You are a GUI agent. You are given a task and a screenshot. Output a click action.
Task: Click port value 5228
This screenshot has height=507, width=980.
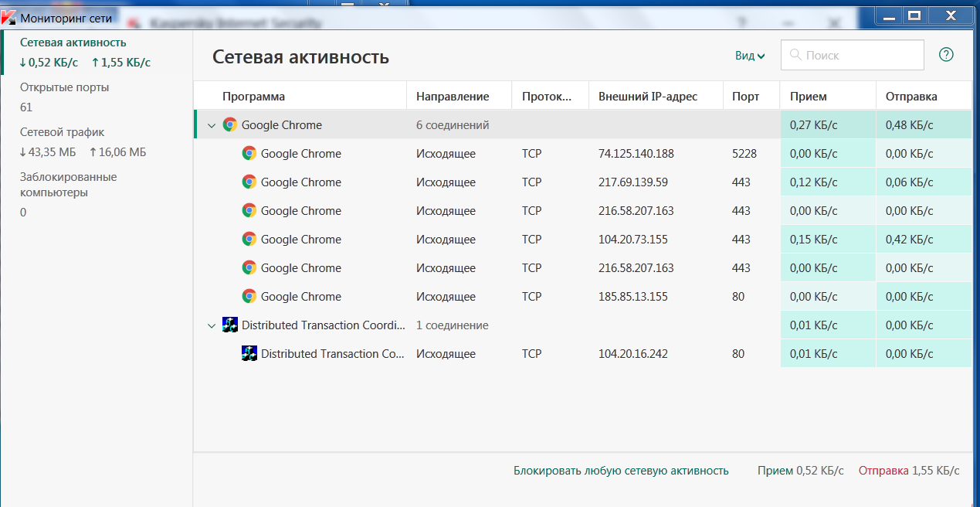click(744, 154)
